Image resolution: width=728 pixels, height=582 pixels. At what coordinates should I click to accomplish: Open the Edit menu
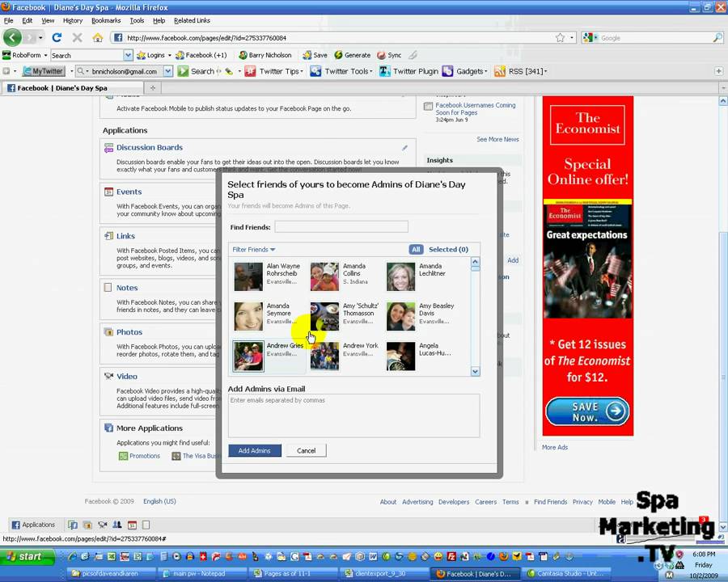point(28,20)
